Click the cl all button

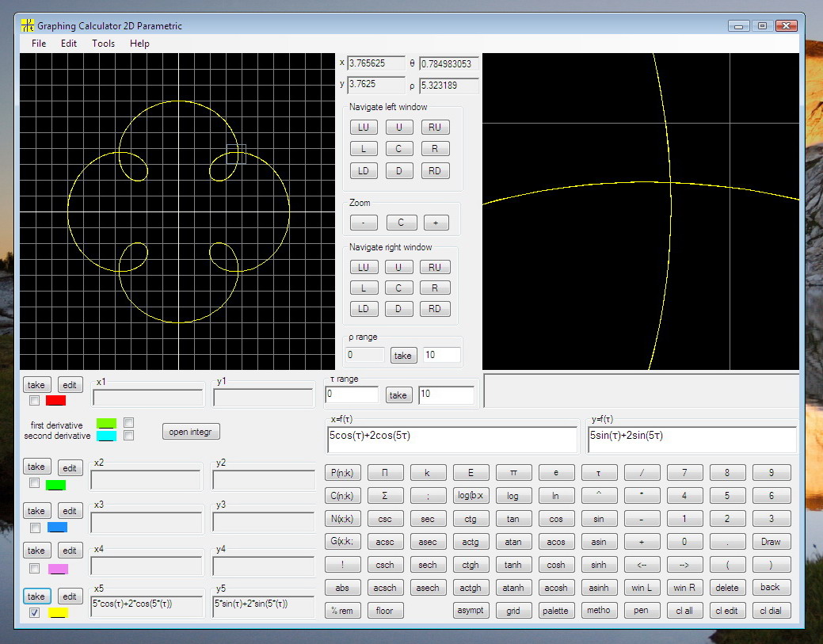pyautogui.click(x=684, y=611)
